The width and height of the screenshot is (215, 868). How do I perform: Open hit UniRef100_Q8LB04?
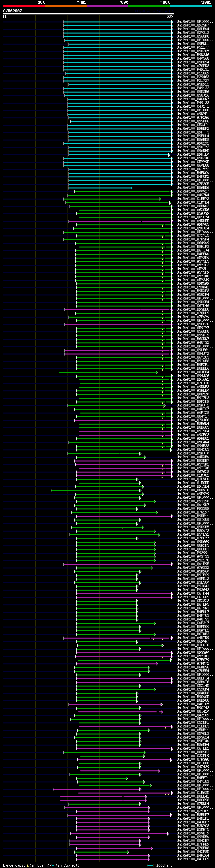point(193,29)
